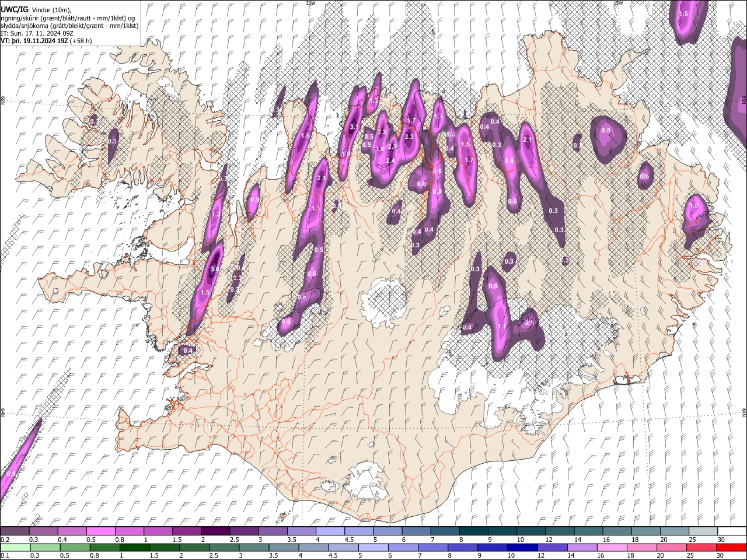
Task: Click the 0.1 label under the rain legend
Action: tap(5, 556)
